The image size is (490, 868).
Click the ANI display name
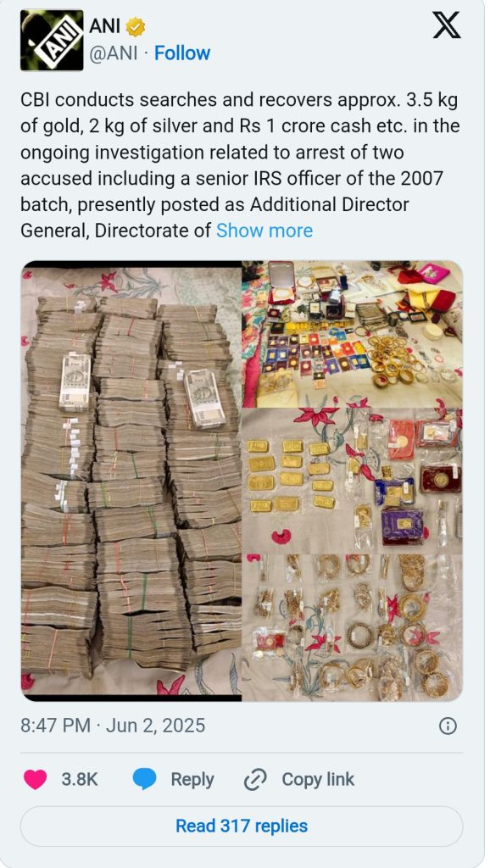click(104, 26)
